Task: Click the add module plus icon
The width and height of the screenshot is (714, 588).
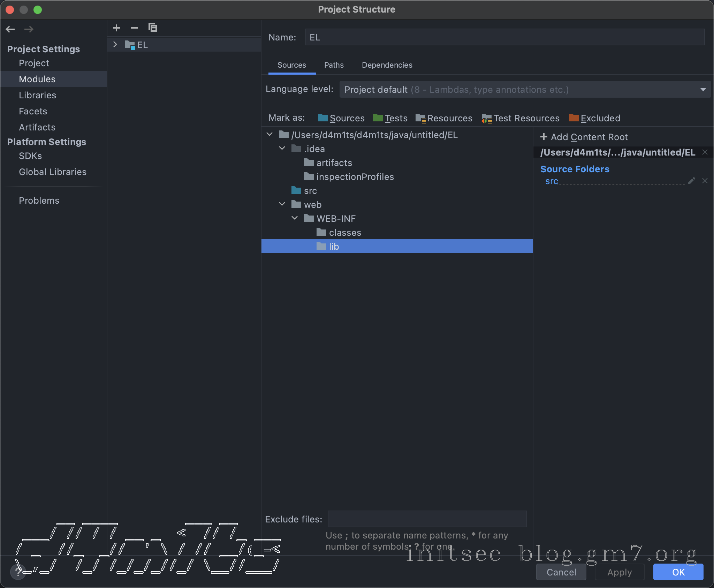Action: (116, 28)
